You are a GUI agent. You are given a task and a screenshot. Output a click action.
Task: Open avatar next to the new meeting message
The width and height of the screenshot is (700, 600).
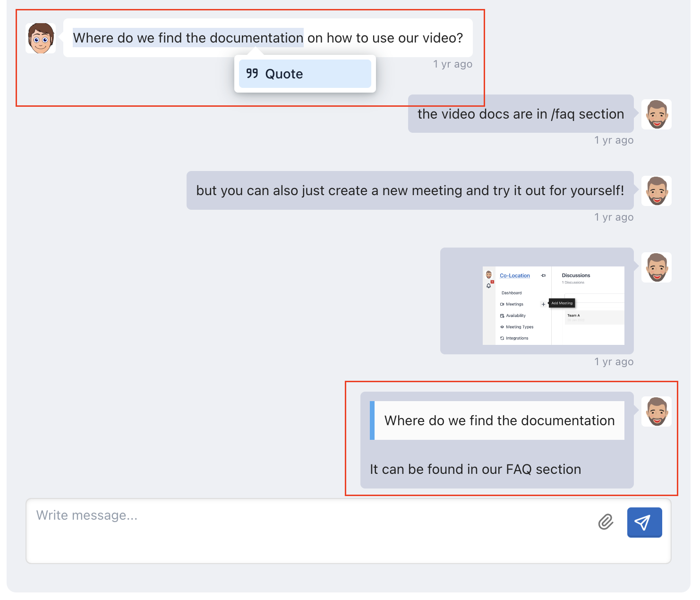pos(656,191)
